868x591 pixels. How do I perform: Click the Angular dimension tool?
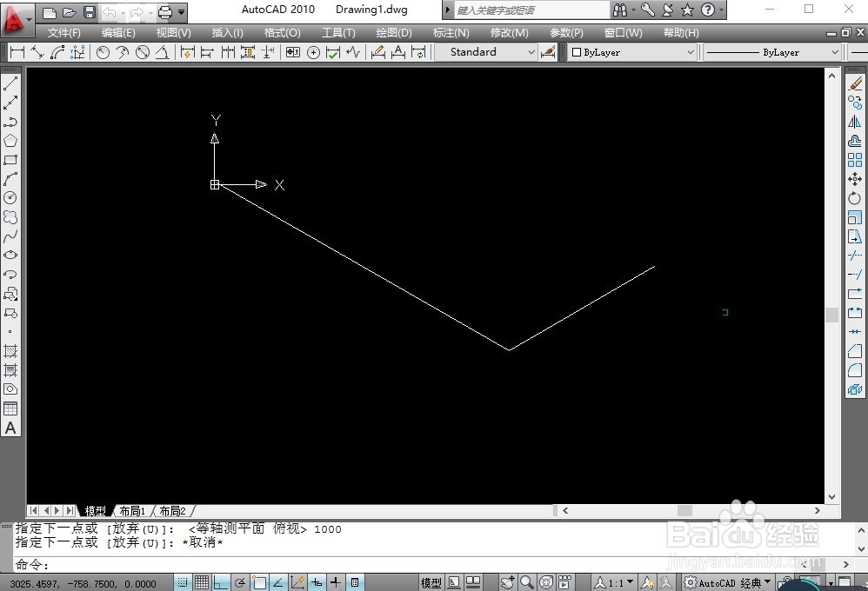(162, 52)
